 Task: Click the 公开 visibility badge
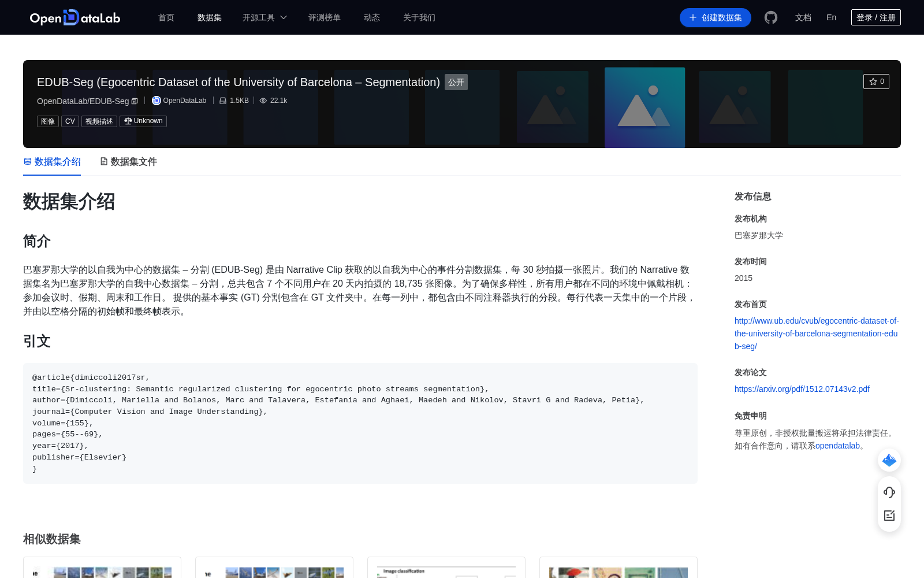456,82
